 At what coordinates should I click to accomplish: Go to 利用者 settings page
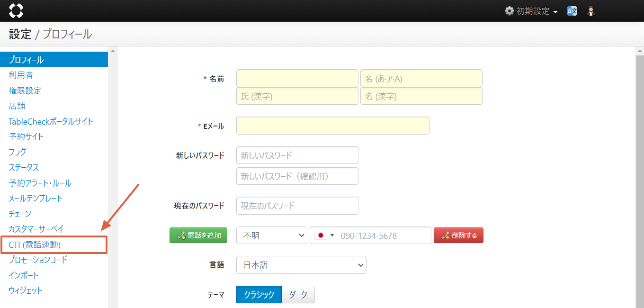[21, 75]
